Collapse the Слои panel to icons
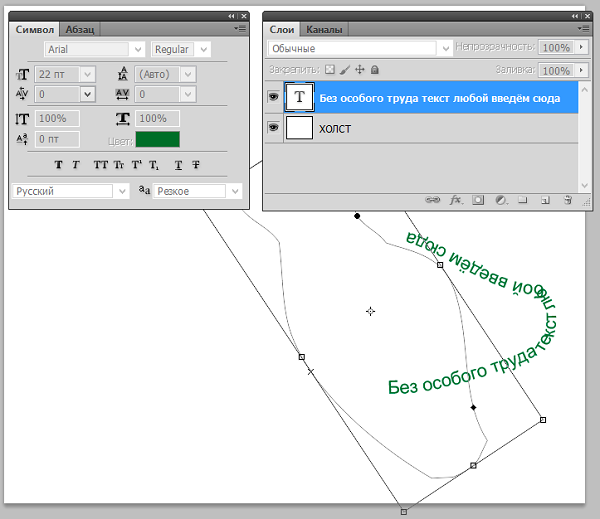600x519 pixels. (x=575, y=16)
